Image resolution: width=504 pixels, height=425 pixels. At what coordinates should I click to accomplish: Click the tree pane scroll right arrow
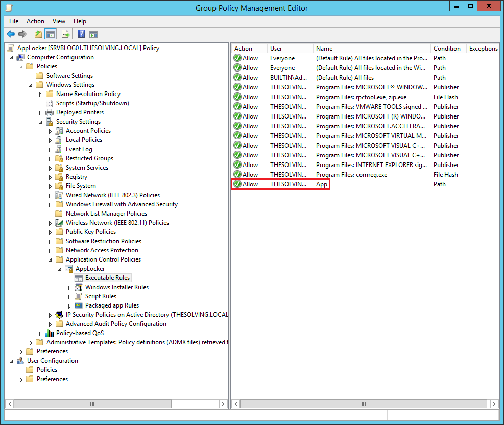point(223,404)
